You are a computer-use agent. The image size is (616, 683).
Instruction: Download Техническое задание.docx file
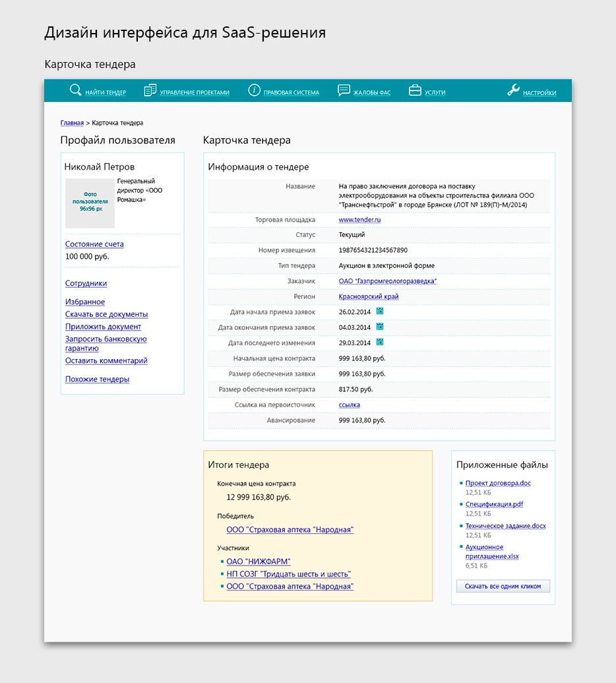[505, 526]
